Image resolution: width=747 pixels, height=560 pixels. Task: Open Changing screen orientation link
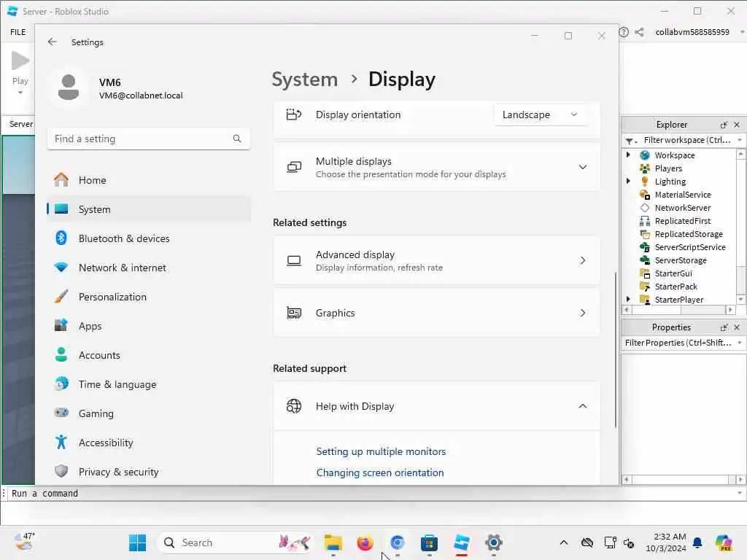point(379,472)
